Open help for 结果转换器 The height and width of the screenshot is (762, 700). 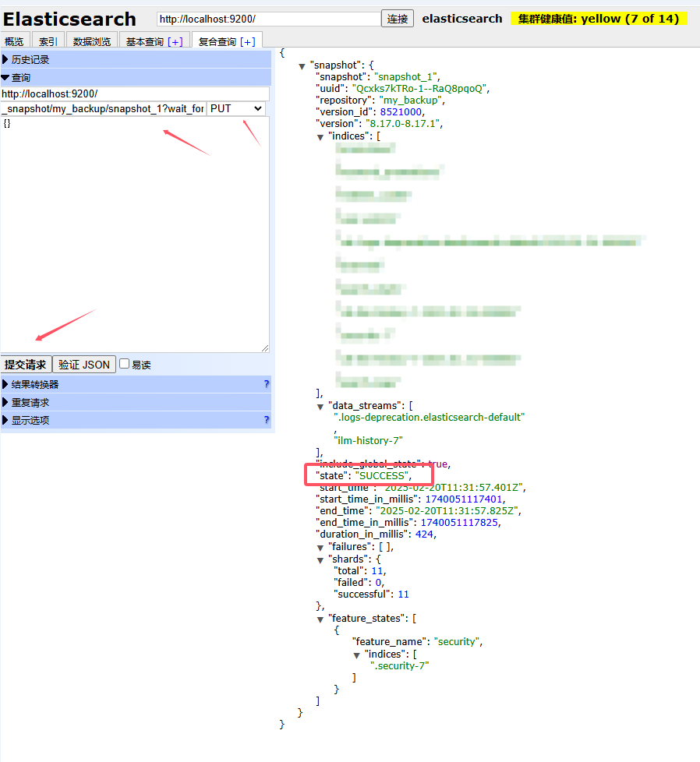click(x=267, y=384)
